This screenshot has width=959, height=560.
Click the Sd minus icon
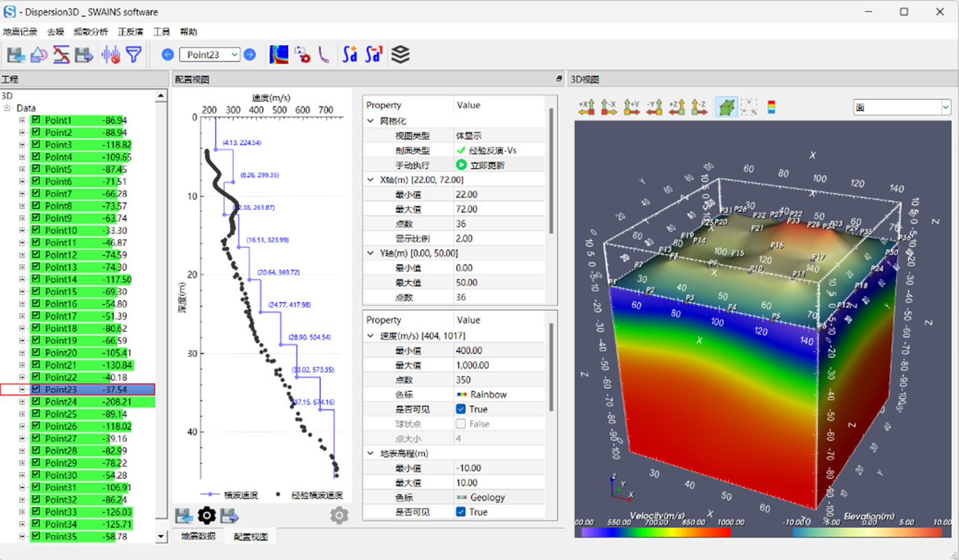(x=374, y=55)
